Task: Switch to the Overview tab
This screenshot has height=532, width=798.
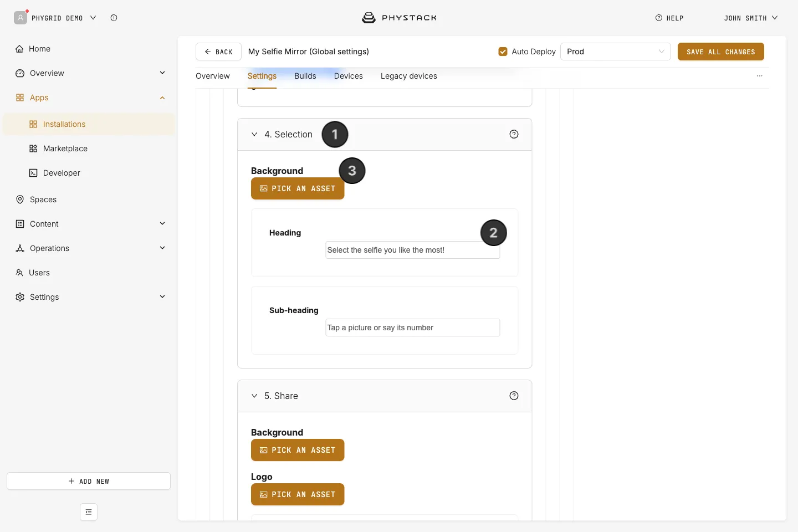Action: pyautogui.click(x=213, y=76)
